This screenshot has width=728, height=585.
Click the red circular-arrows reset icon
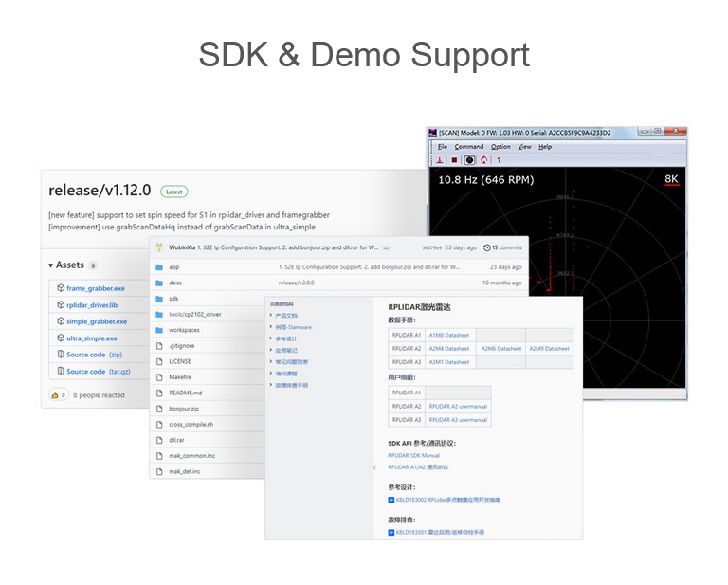point(484,160)
